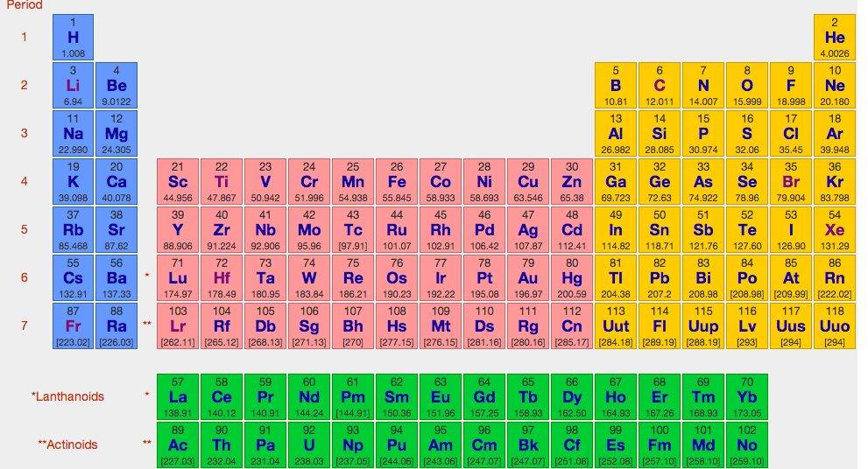
Task: Open the Gold (Au) element cell
Action: click(x=528, y=278)
